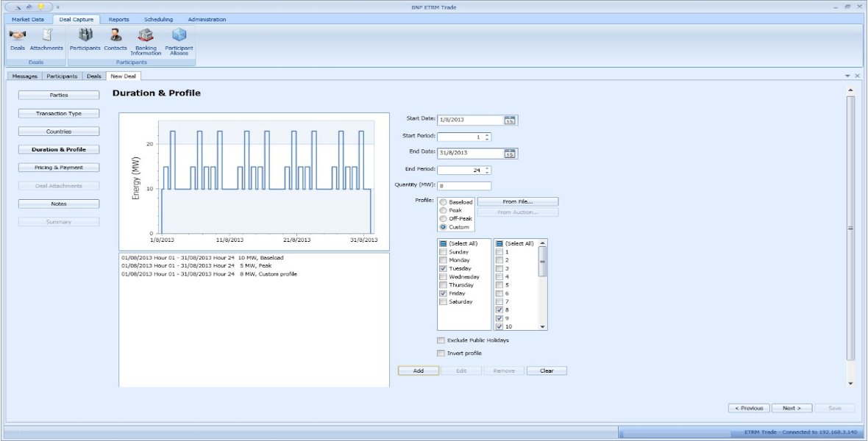Open Banking Information icon

click(146, 40)
